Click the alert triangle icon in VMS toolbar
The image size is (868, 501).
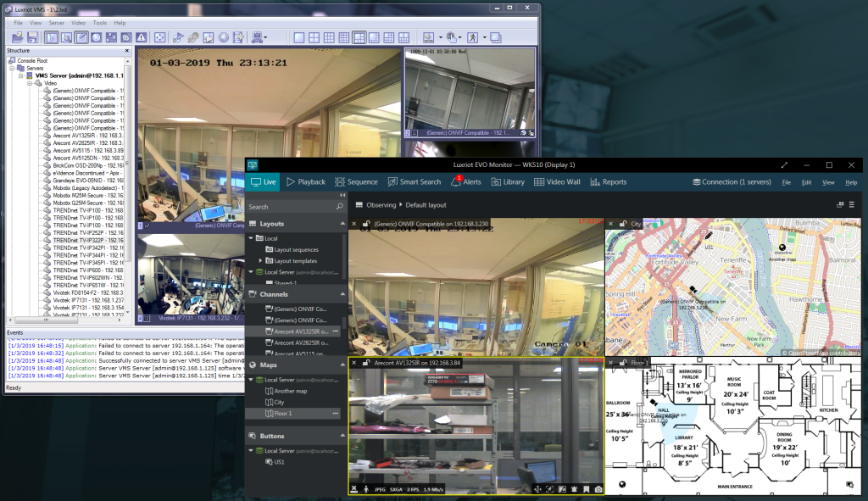click(x=142, y=37)
